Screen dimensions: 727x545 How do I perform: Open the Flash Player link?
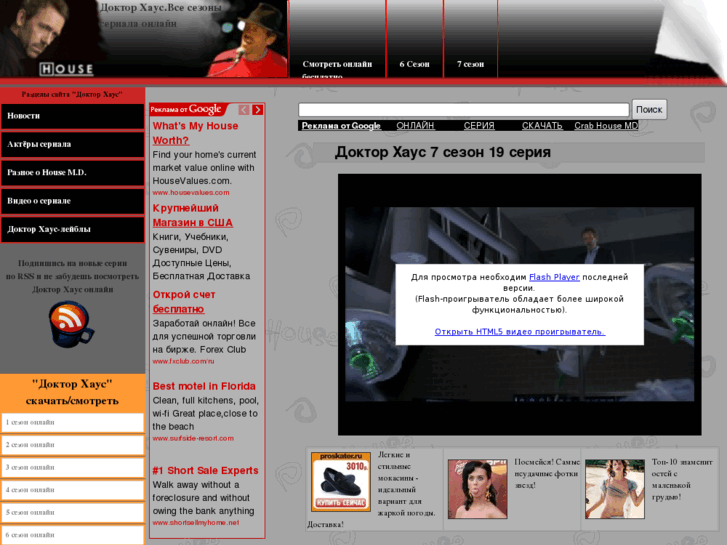pos(554,277)
